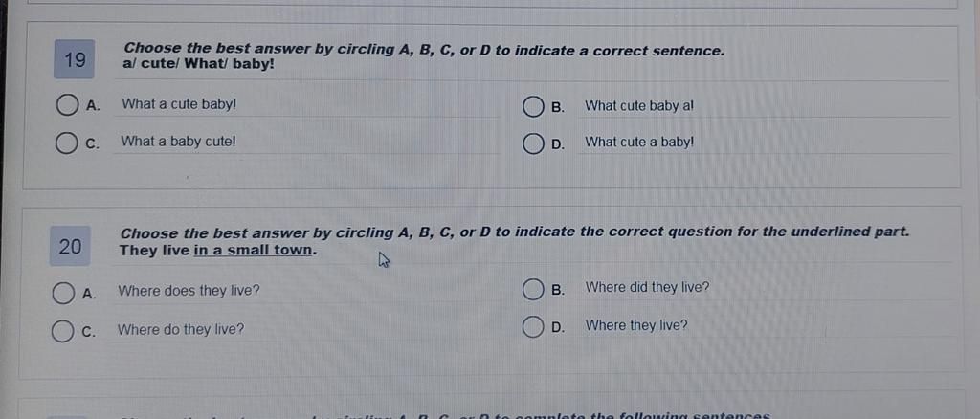The image size is (980, 419).
Task: Click answer text 'Where they live?'
Action: pyautogui.click(x=636, y=326)
